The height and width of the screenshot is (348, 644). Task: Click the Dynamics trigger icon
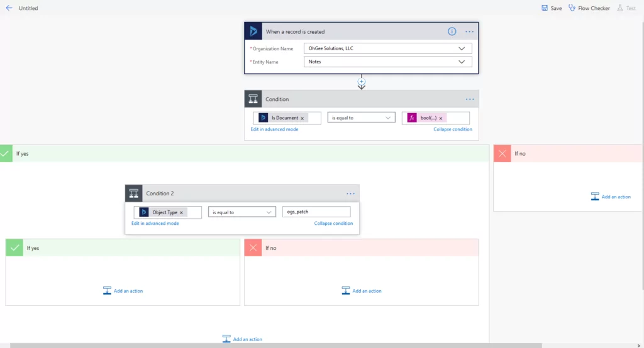point(253,31)
